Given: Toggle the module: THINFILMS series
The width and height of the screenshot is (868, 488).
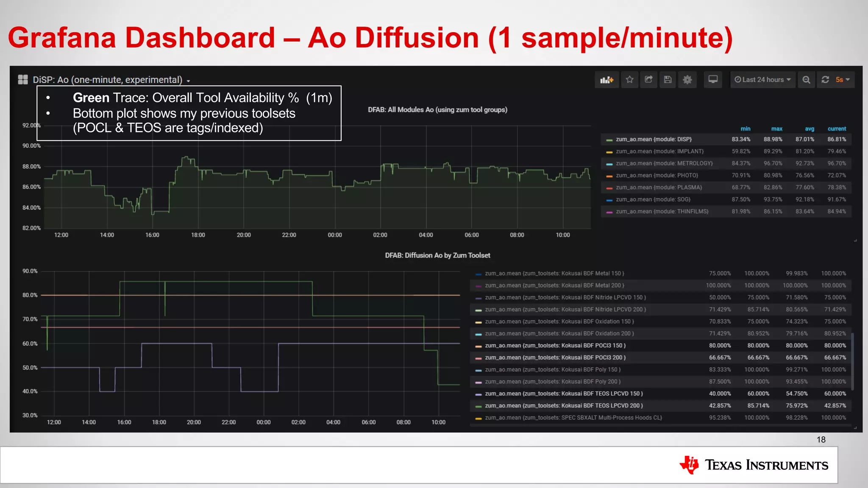Looking at the screenshot, I should point(662,211).
